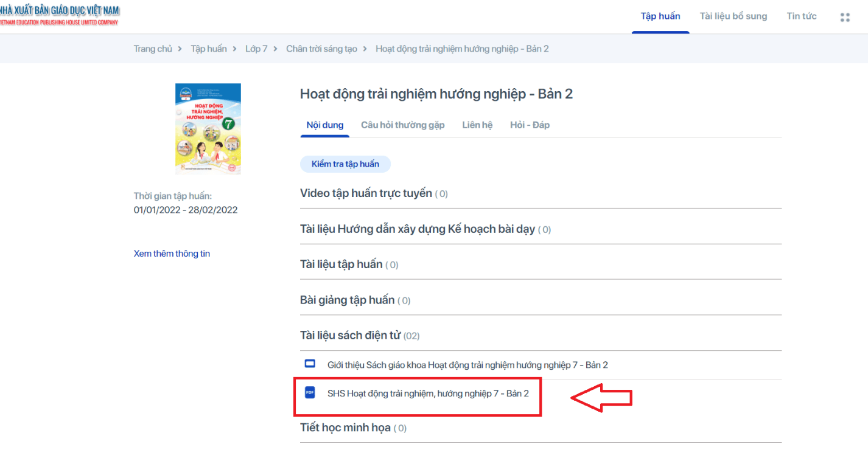Click the Thời gian tập huấn label
868x450 pixels.
click(x=173, y=196)
